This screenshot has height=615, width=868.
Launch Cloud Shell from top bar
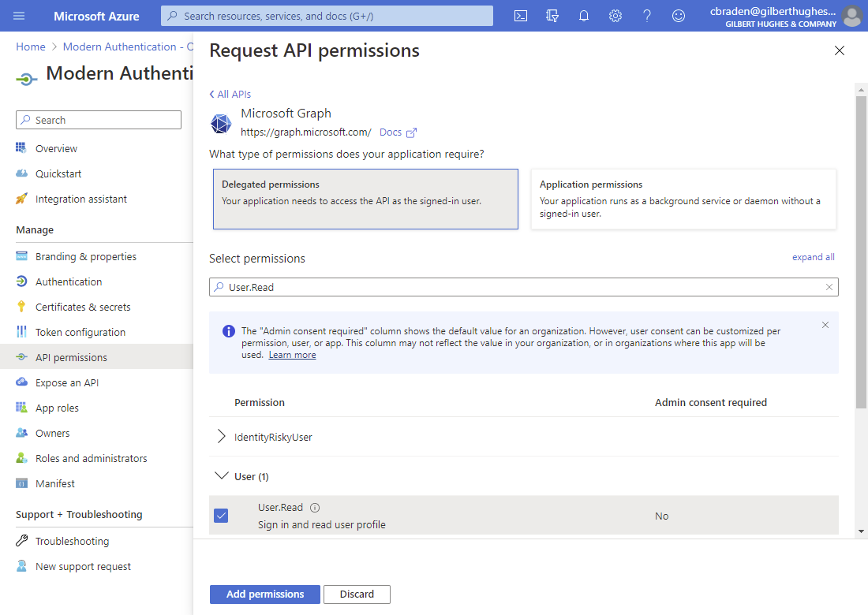tap(520, 16)
